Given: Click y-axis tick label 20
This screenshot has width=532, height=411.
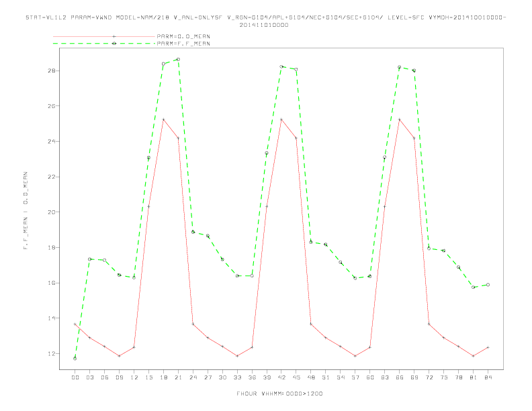Looking at the screenshot, I should coord(52,212).
